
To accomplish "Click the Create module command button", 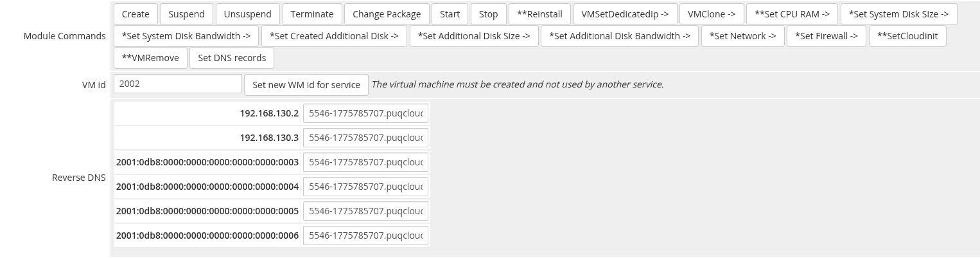I will click(136, 14).
